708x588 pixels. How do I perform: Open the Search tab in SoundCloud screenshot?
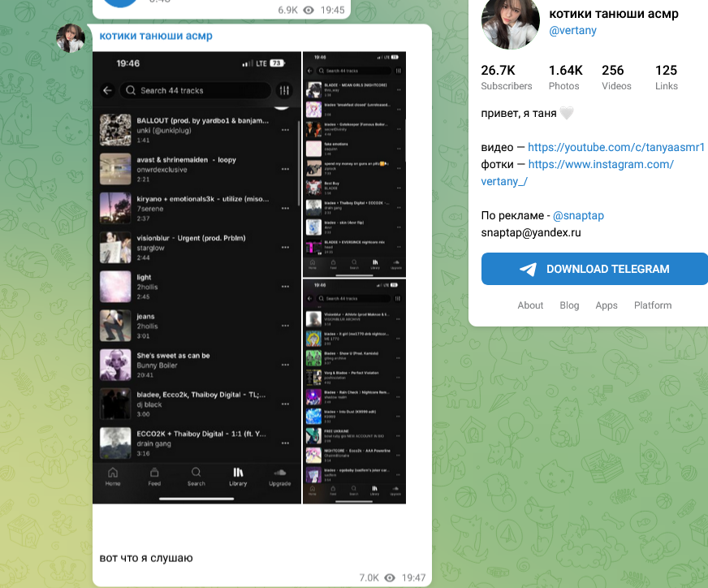pyautogui.click(x=196, y=477)
